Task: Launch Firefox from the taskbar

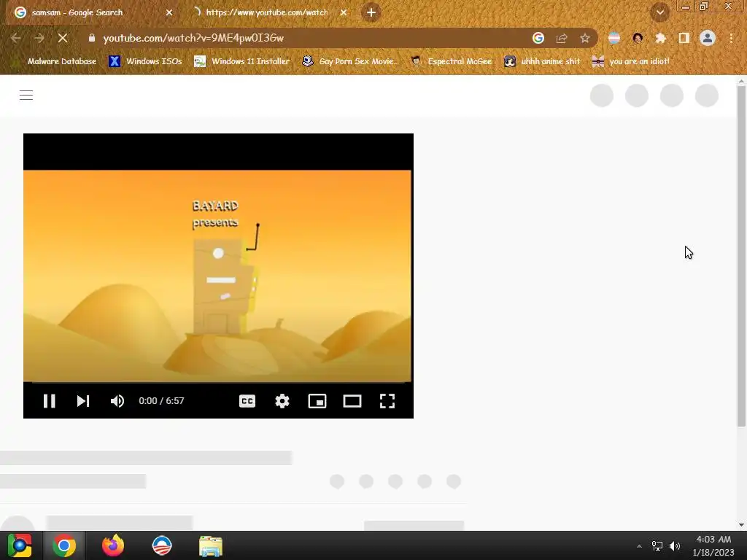Action: point(113,545)
